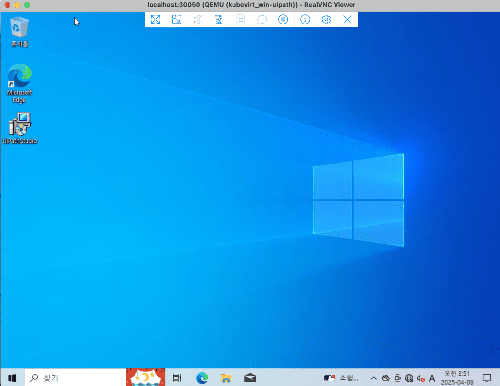Image resolution: width=500 pixels, height=386 pixels.
Task: Click the search highlights illustration in taskbar
Action: [145, 377]
